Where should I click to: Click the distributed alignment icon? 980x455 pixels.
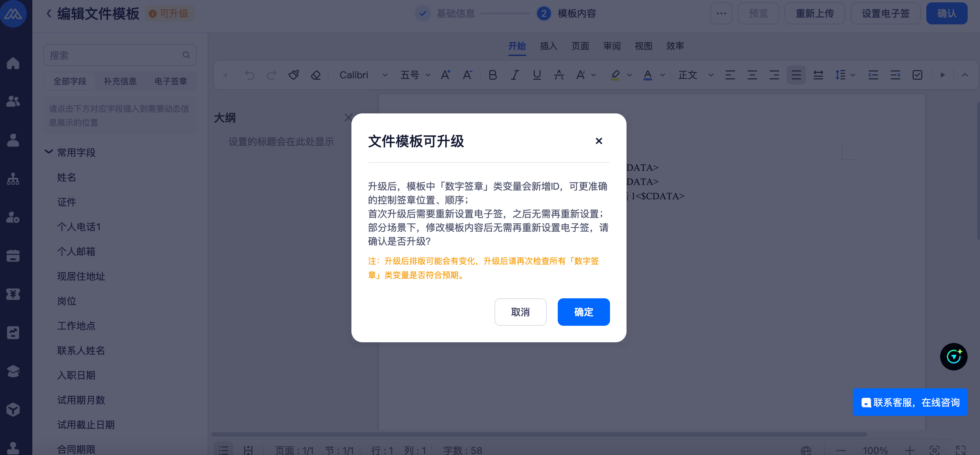tap(818, 75)
